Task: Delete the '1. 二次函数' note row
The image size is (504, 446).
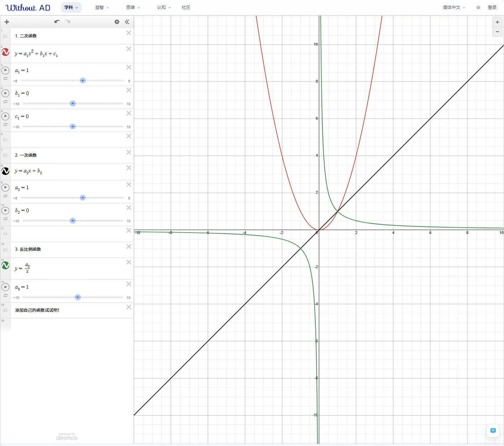Action: [x=129, y=33]
